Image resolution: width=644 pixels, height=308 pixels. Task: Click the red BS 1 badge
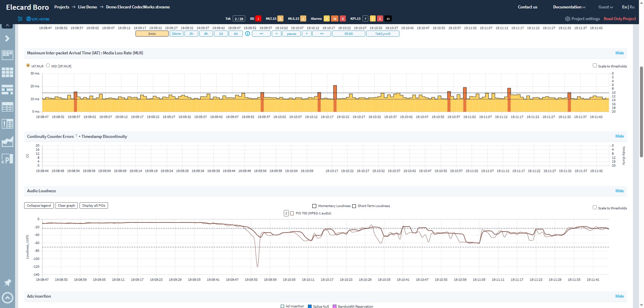pyautogui.click(x=258, y=19)
